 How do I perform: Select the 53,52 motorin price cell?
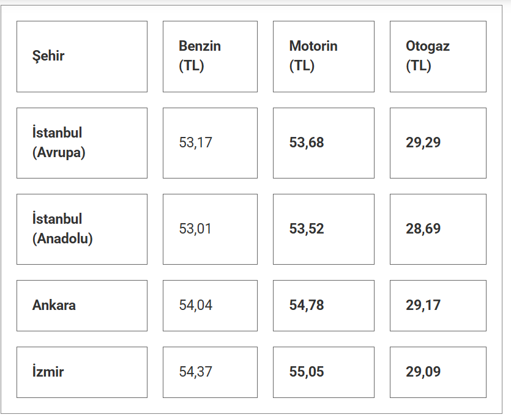coord(323,229)
